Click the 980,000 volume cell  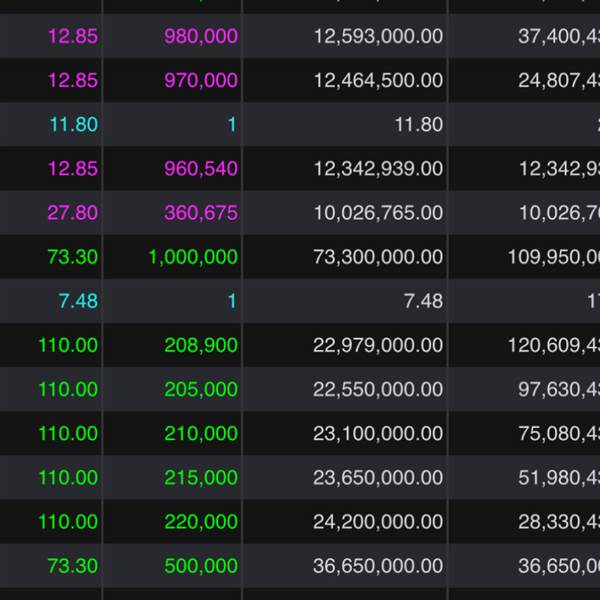coord(201,37)
